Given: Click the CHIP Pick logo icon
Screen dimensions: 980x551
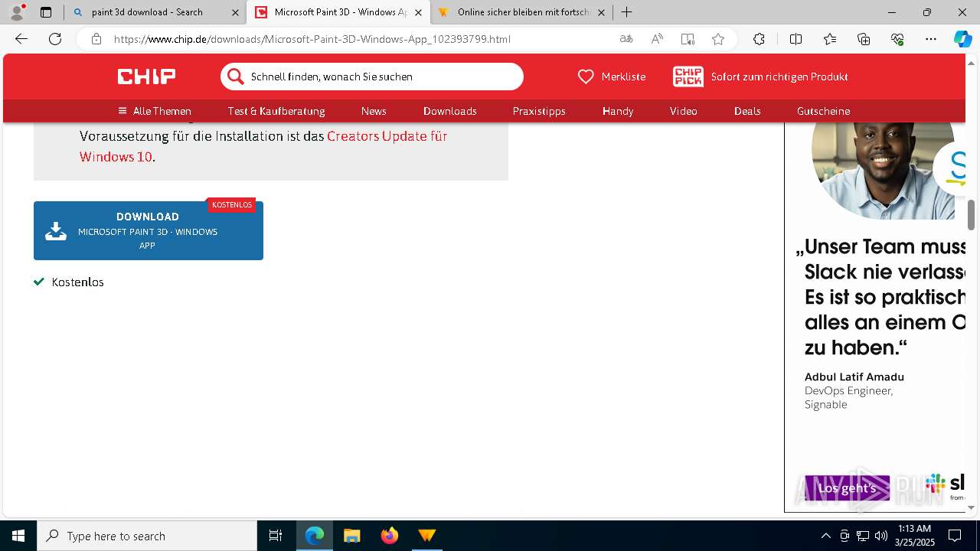Looking at the screenshot, I should (x=688, y=77).
